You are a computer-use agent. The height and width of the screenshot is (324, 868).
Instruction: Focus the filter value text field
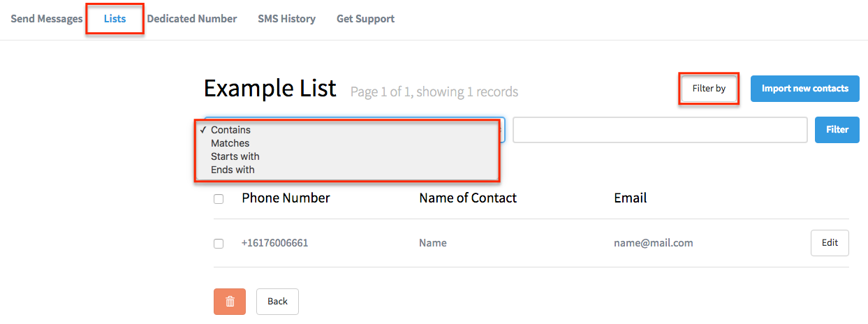click(x=660, y=130)
